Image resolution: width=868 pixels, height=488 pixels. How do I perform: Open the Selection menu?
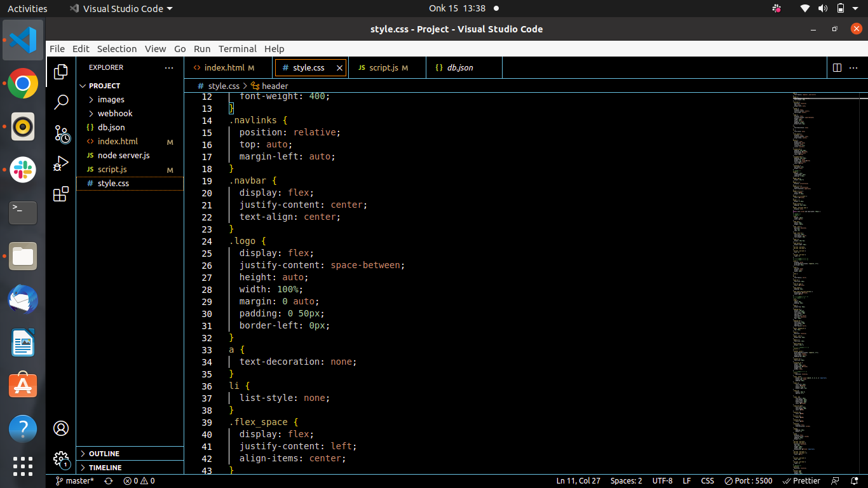(x=117, y=49)
